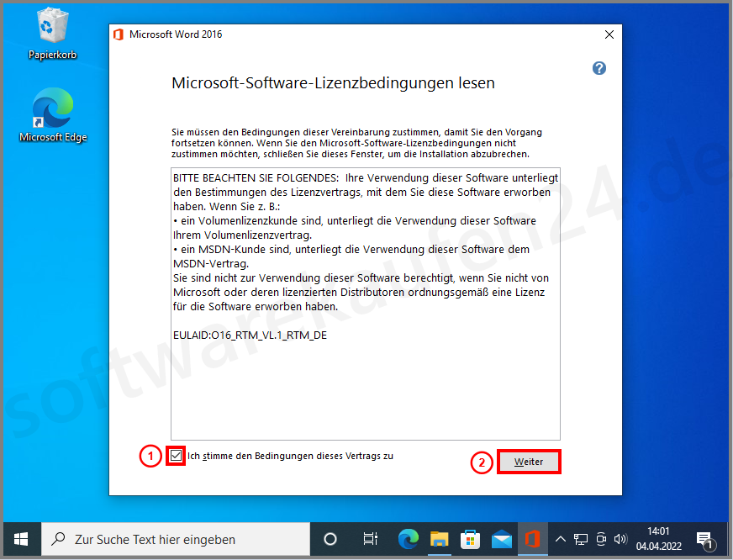This screenshot has height=560, width=733.
Task: Click the volume speaker icon in the tray
Action: [x=621, y=539]
